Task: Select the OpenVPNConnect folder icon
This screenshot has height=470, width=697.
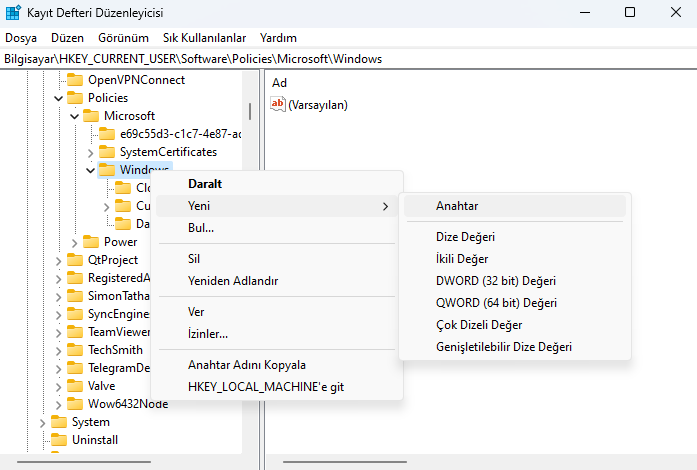Action: pos(76,80)
